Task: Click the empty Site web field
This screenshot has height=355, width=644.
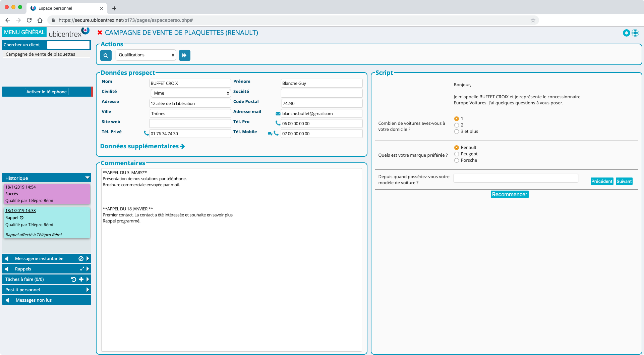Action: pos(190,123)
